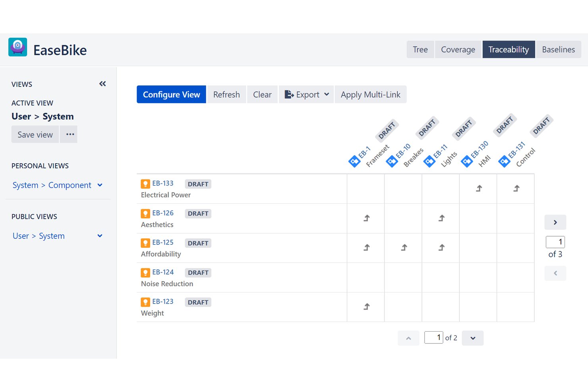Switch to the Coverage tab
The width and height of the screenshot is (588, 392).
tap(458, 50)
